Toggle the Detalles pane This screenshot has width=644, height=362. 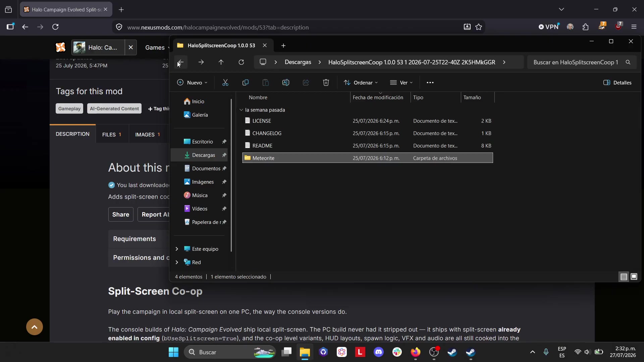[618, 82]
